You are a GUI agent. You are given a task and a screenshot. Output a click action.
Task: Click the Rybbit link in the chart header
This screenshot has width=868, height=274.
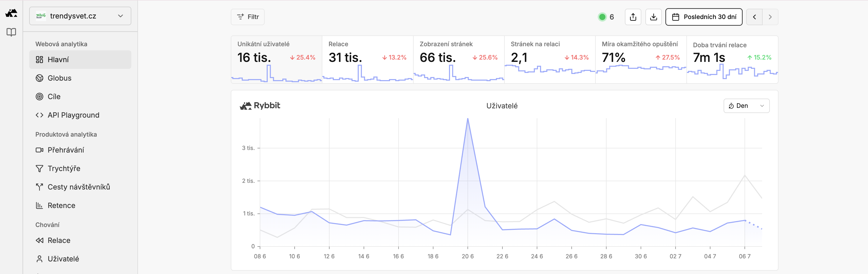[260, 106]
